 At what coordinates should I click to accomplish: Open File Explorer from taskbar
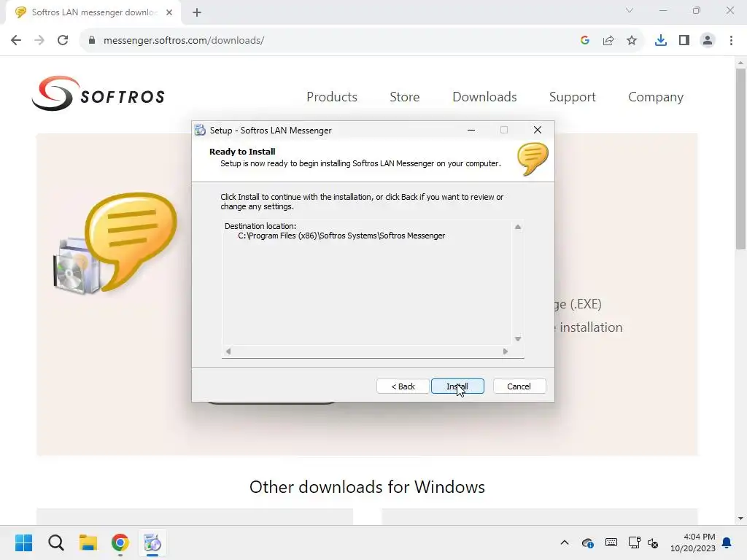coord(88,542)
